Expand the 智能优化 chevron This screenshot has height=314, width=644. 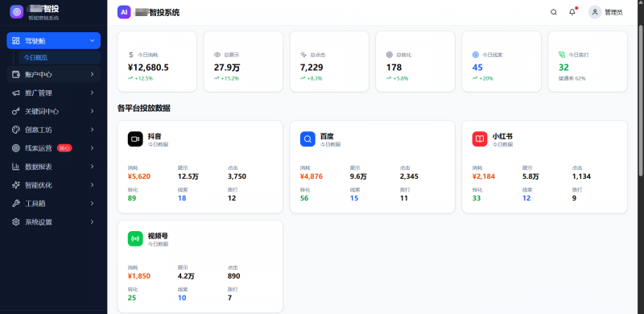(92, 185)
